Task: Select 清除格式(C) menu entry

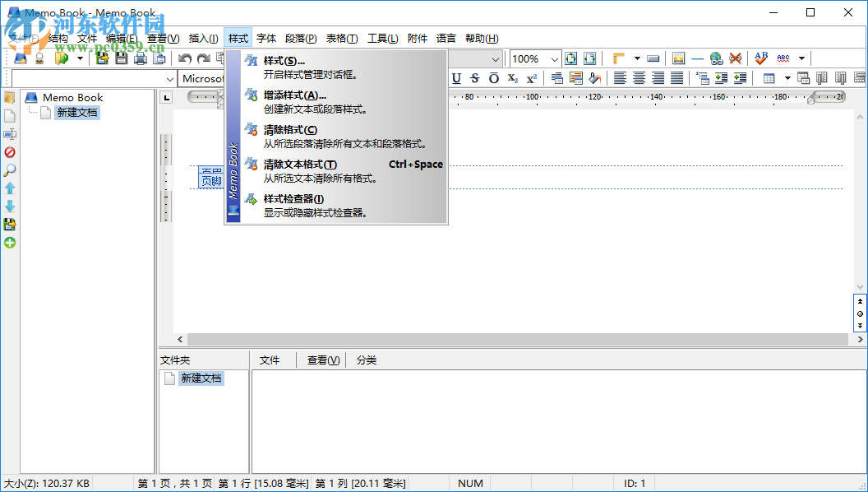Action: click(x=344, y=137)
